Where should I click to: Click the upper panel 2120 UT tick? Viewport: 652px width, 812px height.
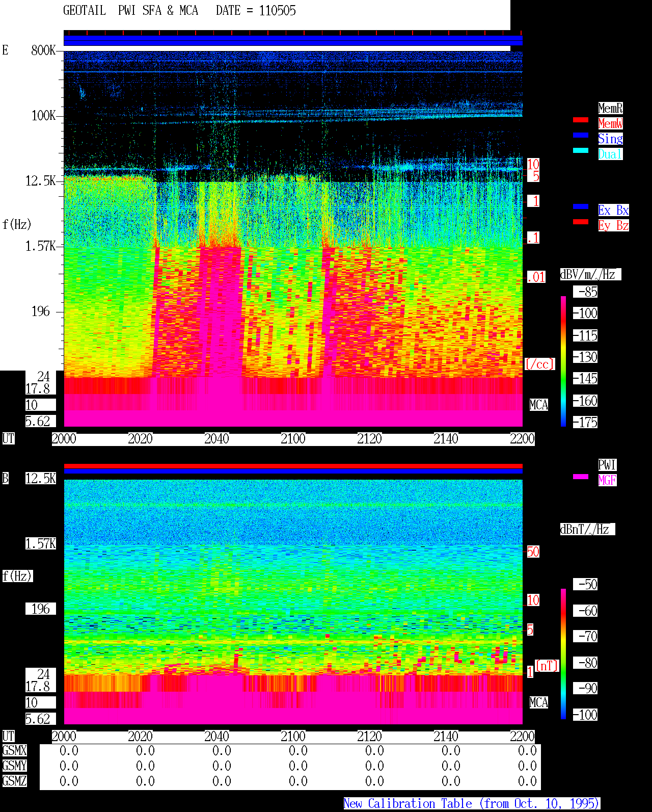[x=369, y=439]
